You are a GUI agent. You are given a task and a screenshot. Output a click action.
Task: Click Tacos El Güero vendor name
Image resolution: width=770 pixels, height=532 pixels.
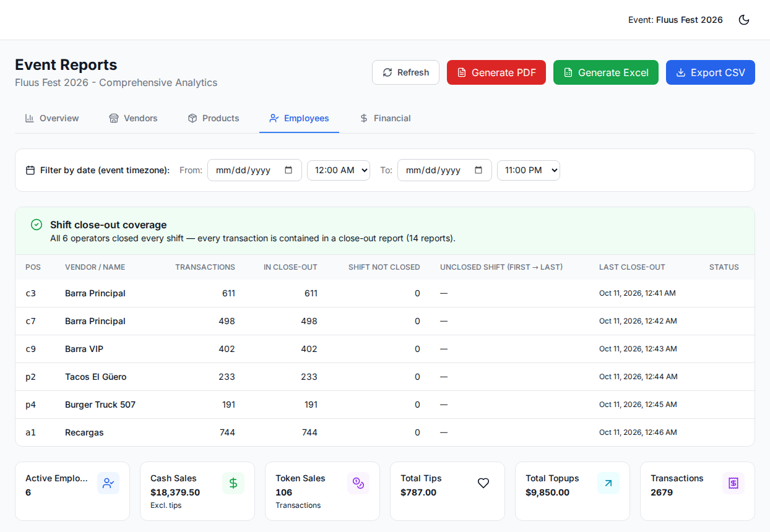[95, 377]
